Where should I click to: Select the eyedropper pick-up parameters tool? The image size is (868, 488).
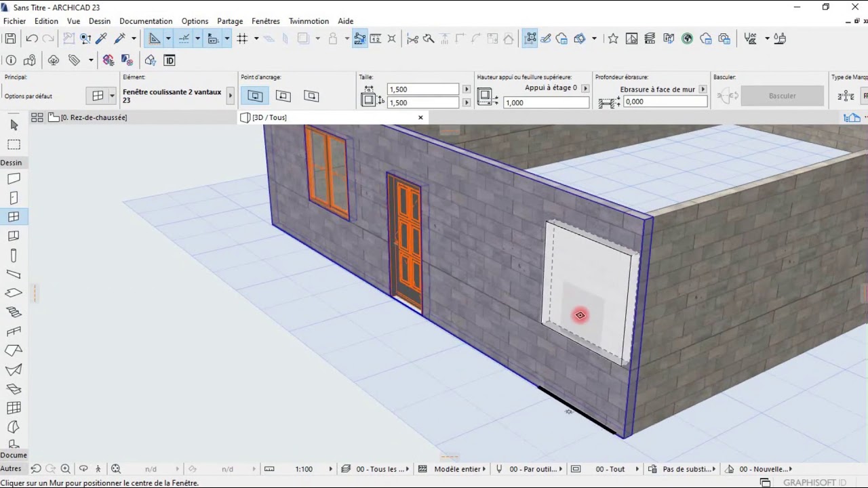pyautogui.click(x=101, y=39)
